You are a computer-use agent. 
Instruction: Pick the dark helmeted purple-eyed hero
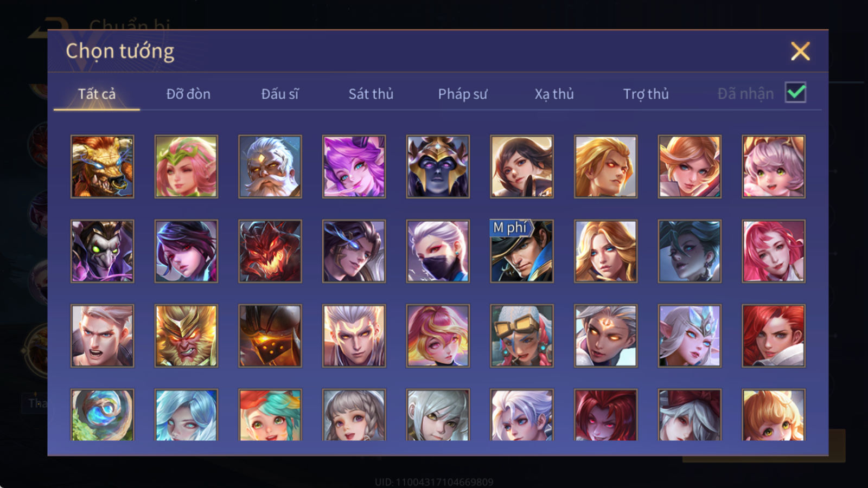coord(438,166)
